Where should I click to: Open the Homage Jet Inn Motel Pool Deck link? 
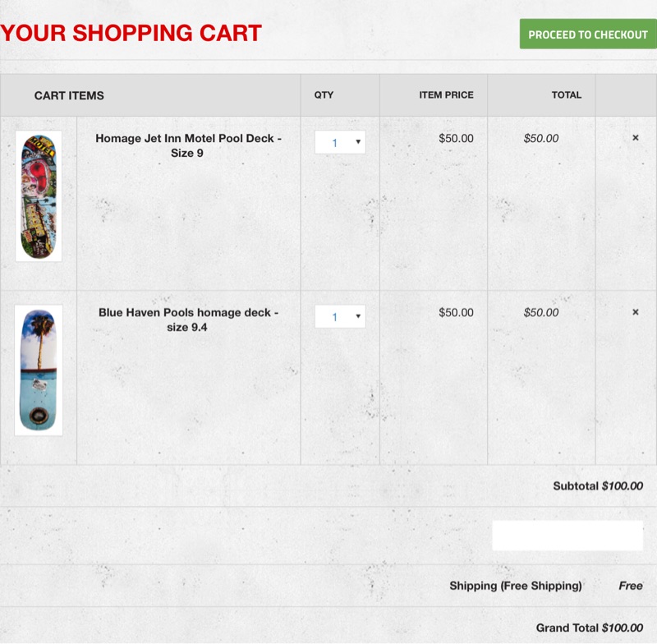point(188,145)
